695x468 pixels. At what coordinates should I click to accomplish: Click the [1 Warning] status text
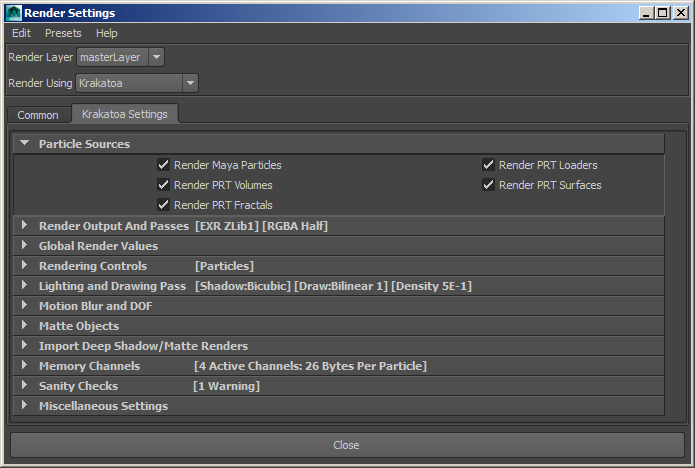point(226,386)
